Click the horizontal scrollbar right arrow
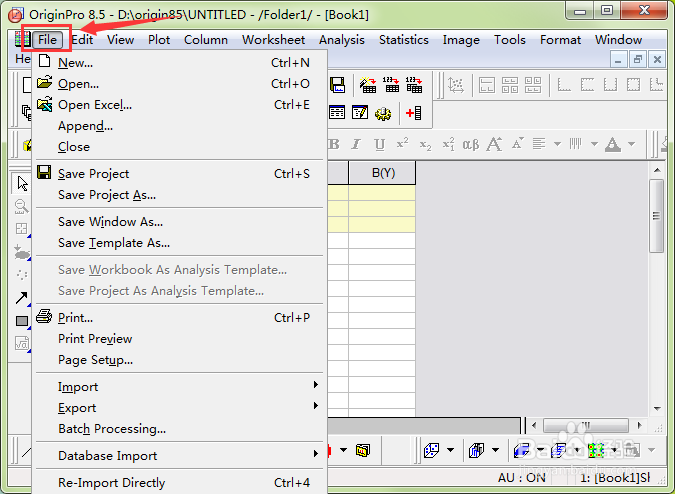 (640, 426)
